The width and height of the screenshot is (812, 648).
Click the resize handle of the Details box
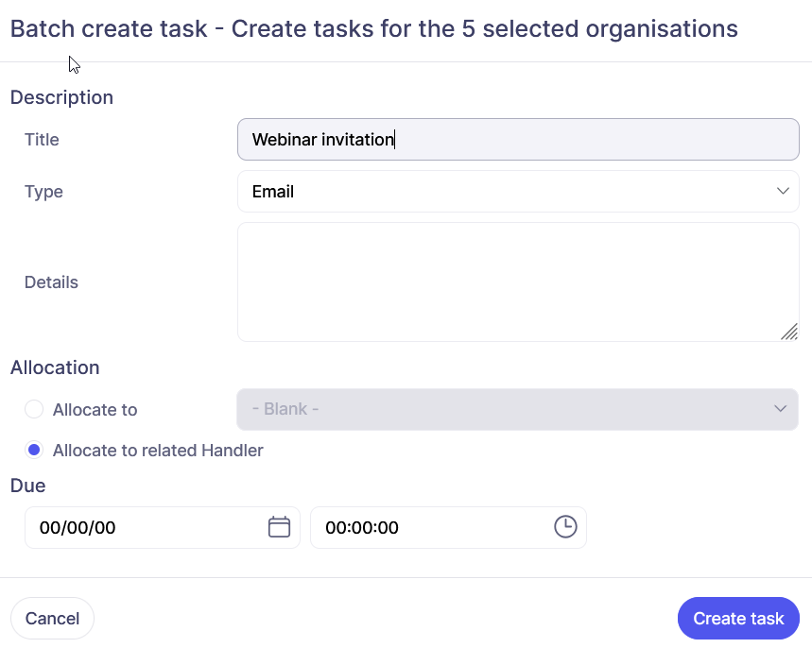click(789, 332)
